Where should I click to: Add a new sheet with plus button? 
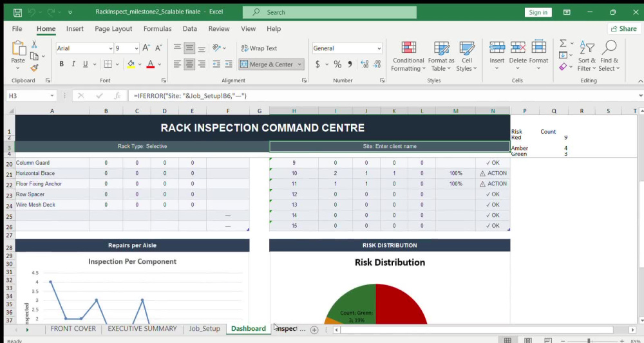(x=314, y=329)
